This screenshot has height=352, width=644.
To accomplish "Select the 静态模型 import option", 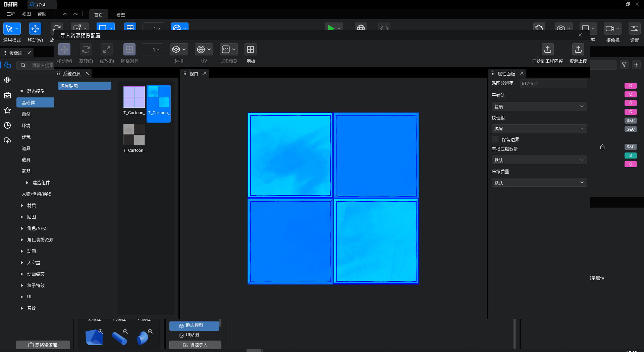I will (x=194, y=326).
